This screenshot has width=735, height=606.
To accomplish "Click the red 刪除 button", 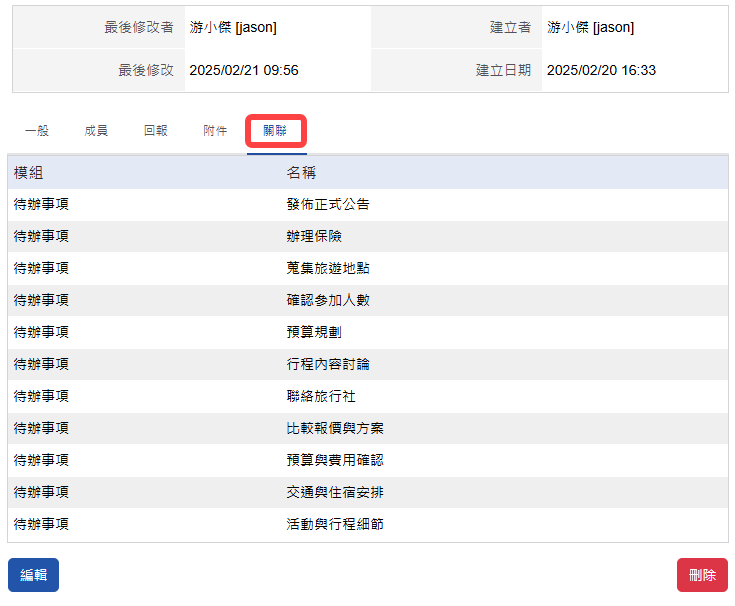I will (702, 575).
